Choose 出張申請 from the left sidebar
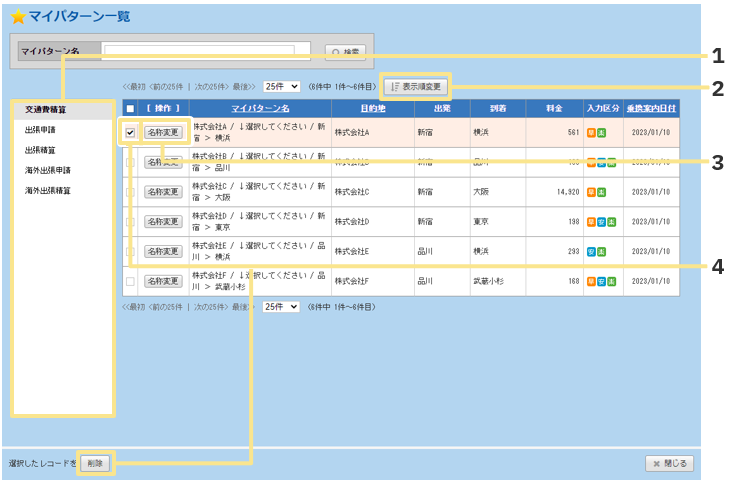 (41, 130)
